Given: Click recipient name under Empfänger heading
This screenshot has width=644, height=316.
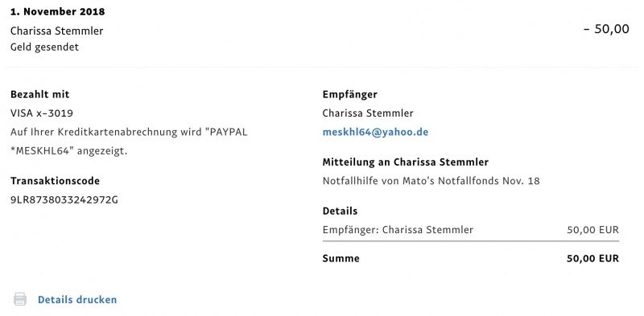Looking at the screenshot, I should 368,113.
